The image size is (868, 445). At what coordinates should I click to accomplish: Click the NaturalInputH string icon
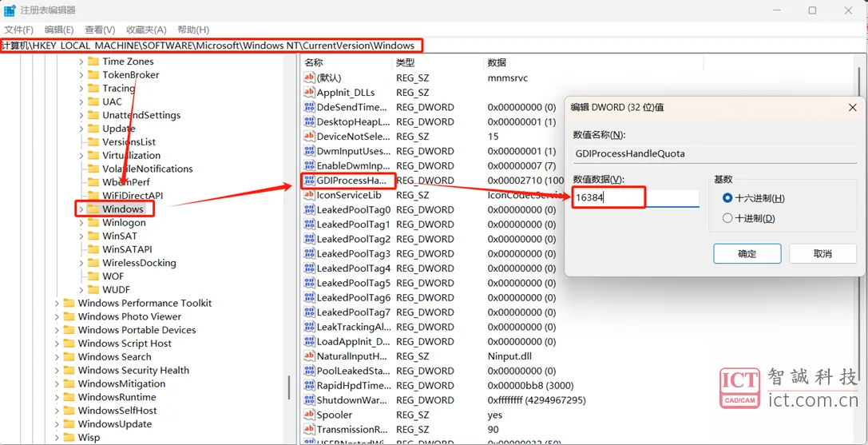click(x=310, y=356)
